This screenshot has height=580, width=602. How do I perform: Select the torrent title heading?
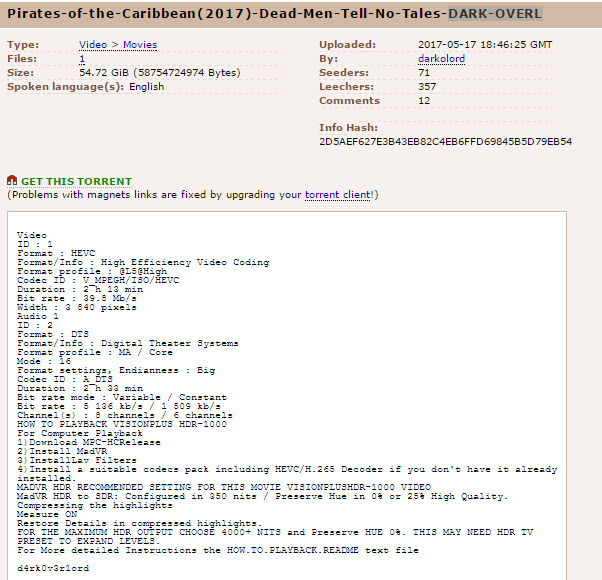[x=275, y=13]
